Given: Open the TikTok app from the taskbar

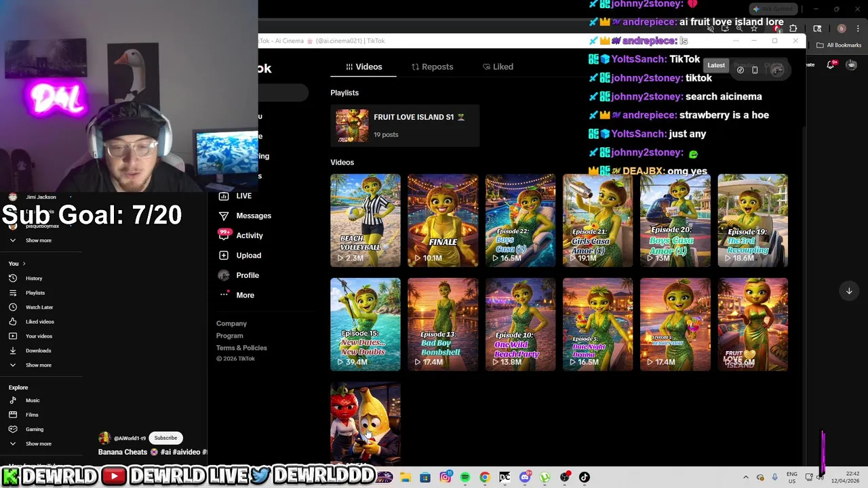Looking at the screenshot, I should [x=585, y=477].
